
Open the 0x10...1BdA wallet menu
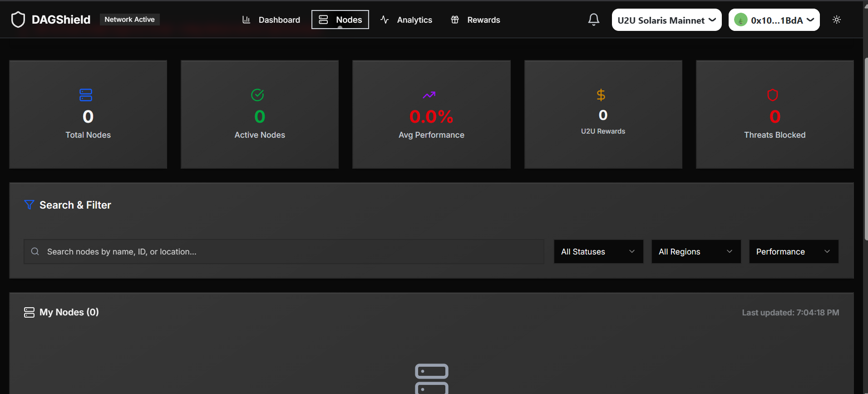point(774,20)
